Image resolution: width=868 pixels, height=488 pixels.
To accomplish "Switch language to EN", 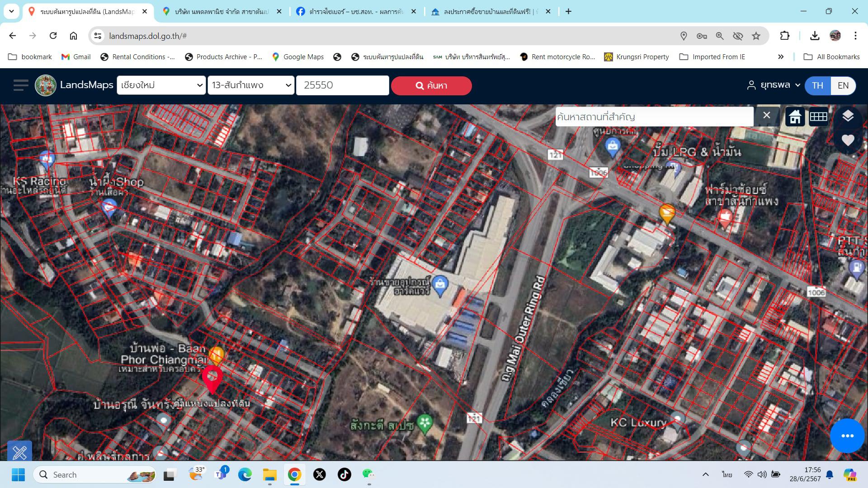I will tap(843, 85).
